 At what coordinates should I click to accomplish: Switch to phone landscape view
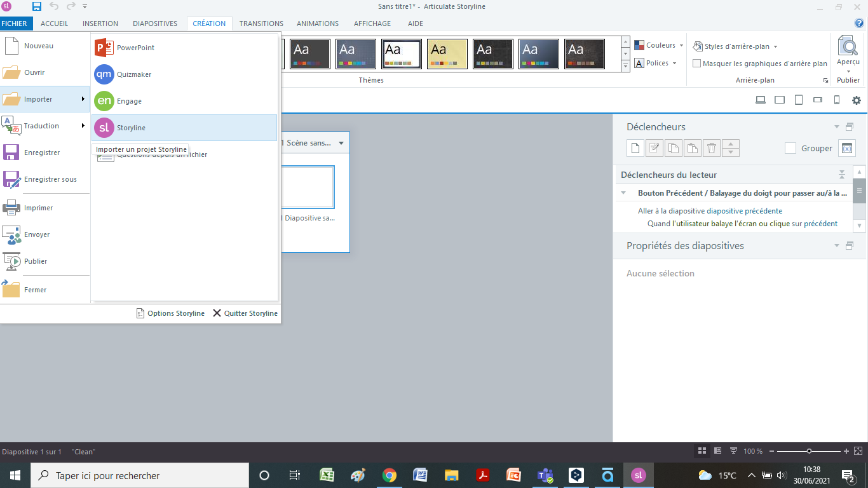point(818,100)
